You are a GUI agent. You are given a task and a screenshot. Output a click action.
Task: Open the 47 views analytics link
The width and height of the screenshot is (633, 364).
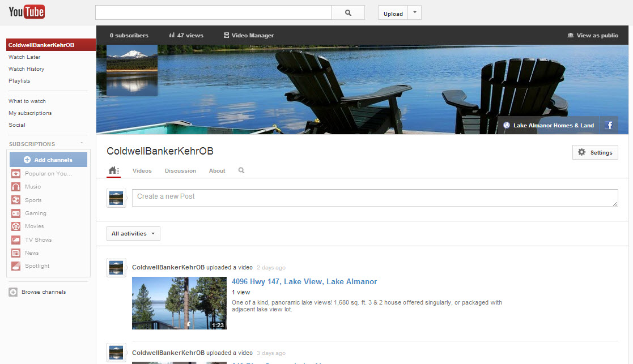pyautogui.click(x=186, y=36)
